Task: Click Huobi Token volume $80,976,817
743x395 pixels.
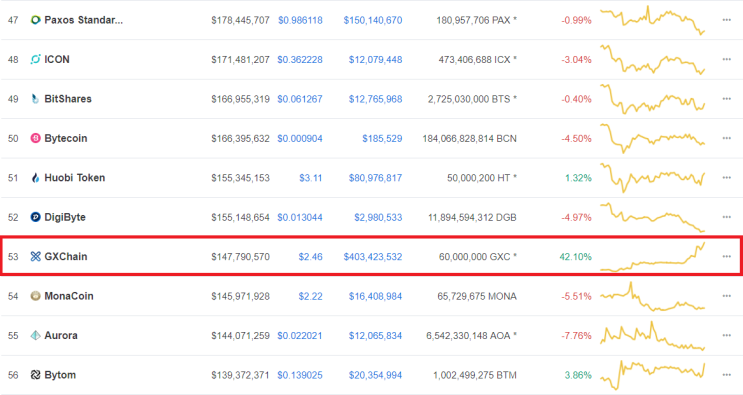Action: [375, 178]
